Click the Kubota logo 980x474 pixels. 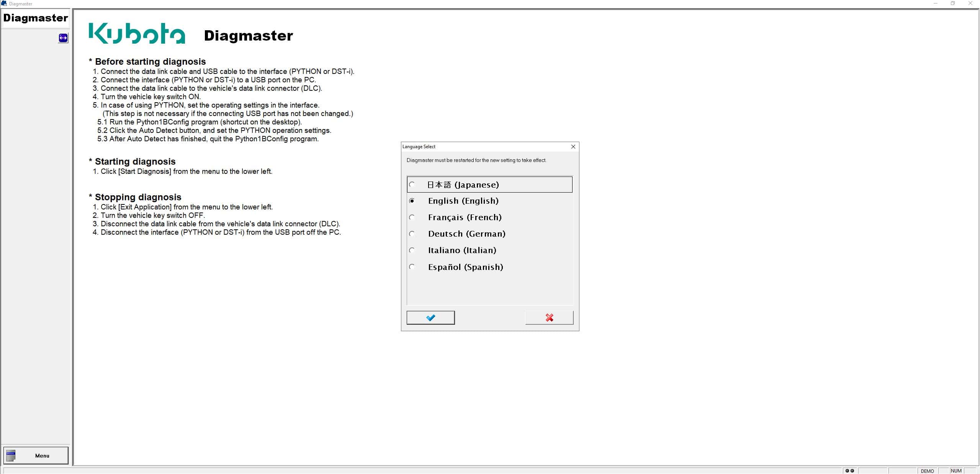pyautogui.click(x=137, y=34)
